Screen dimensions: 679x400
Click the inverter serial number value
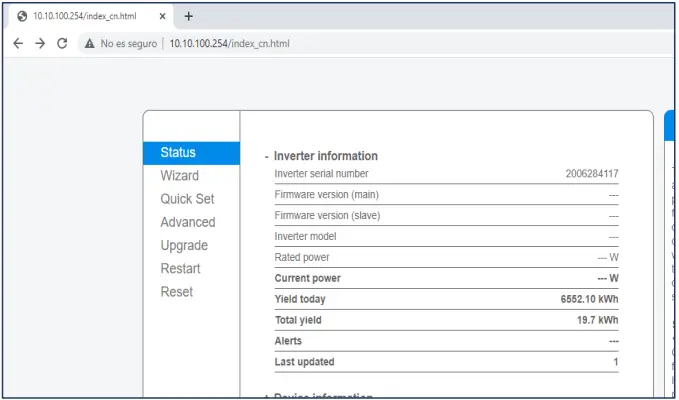592,174
